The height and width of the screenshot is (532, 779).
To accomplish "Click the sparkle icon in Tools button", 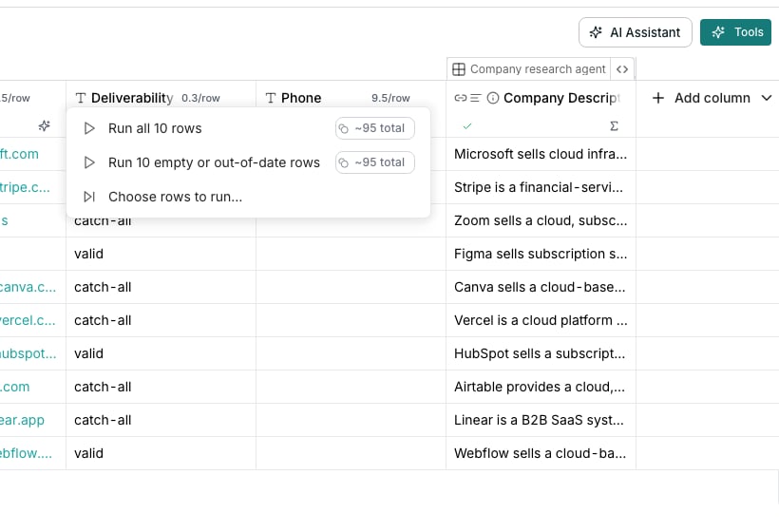I will pos(718,32).
